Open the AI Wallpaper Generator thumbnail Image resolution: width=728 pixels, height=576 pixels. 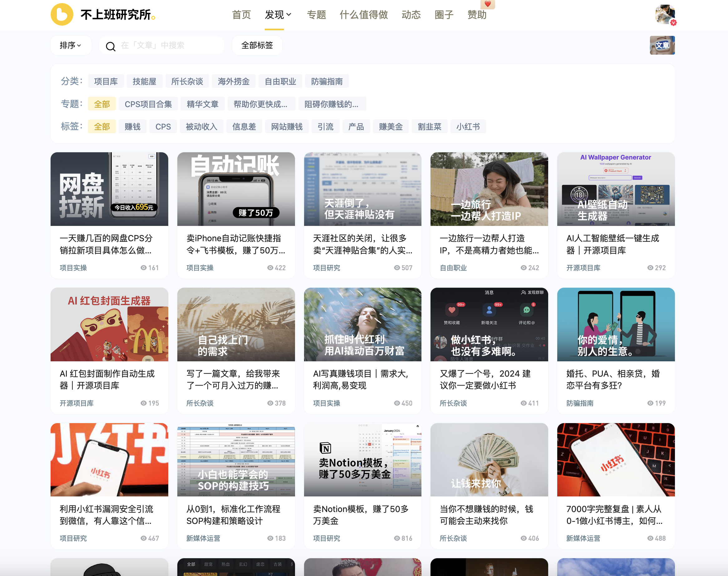[x=616, y=189]
